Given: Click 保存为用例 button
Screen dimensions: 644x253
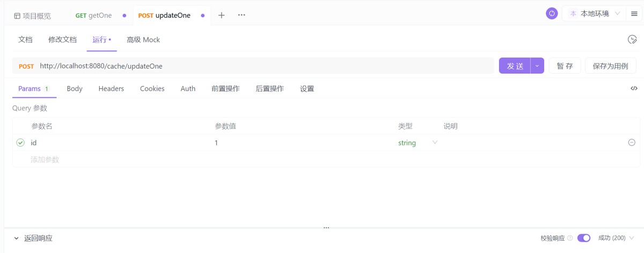Looking at the screenshot, I should [610, 66].
